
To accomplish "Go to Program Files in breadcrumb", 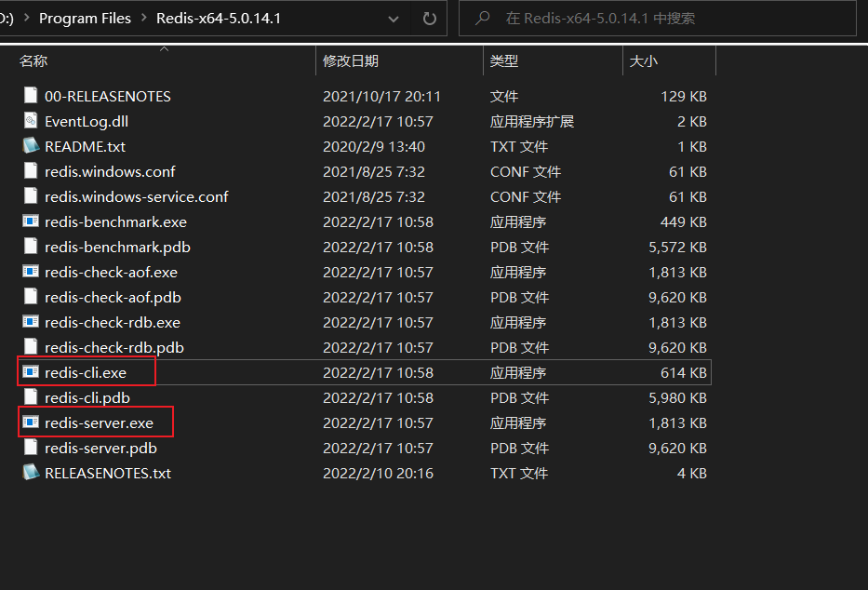I will click(x=85, y=19).
